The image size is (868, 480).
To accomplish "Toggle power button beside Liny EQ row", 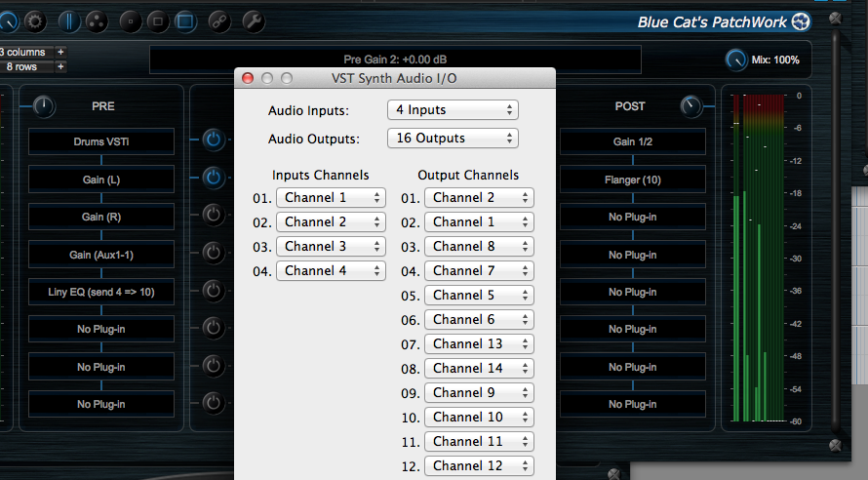I will tap(214, 291).
